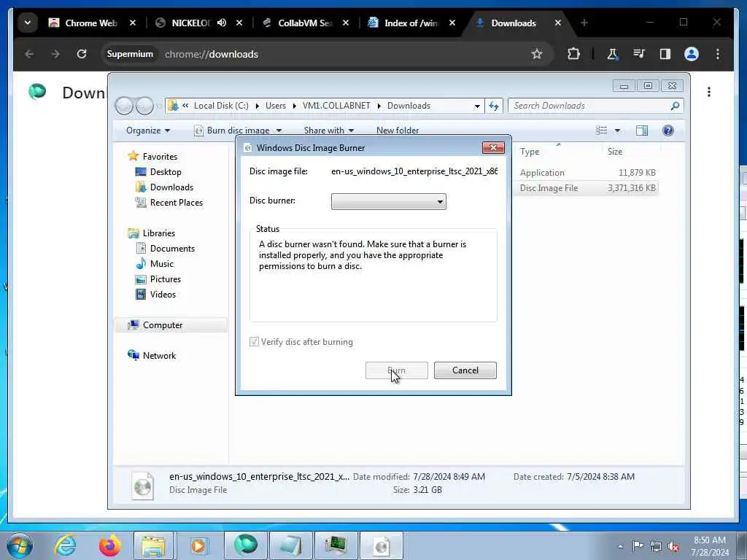Click the Chrome back arrow icon
This screenshot has height=560, width=747.
pos(29,54)
